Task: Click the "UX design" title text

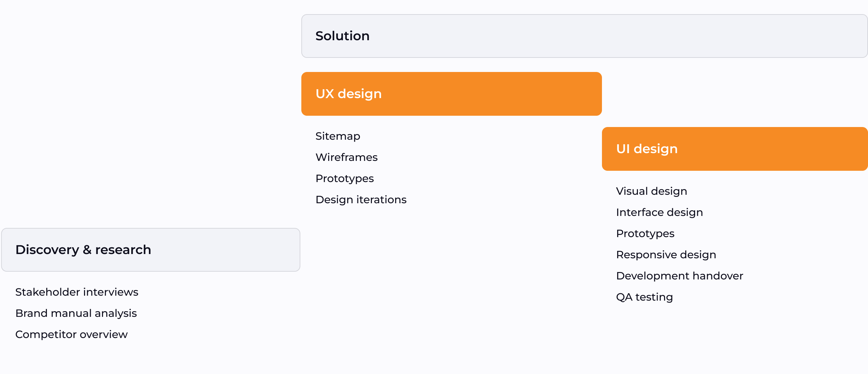Action: (348, 94)
